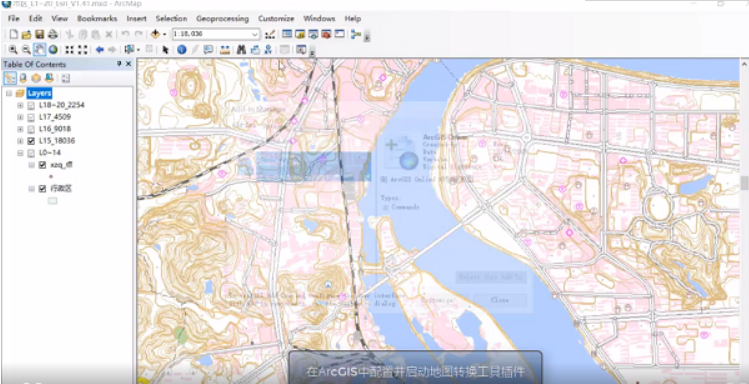Viewport: 749px width, 384px height.
Task: Enable the L17_4509 layer checkbox
Action: (32, 117)
